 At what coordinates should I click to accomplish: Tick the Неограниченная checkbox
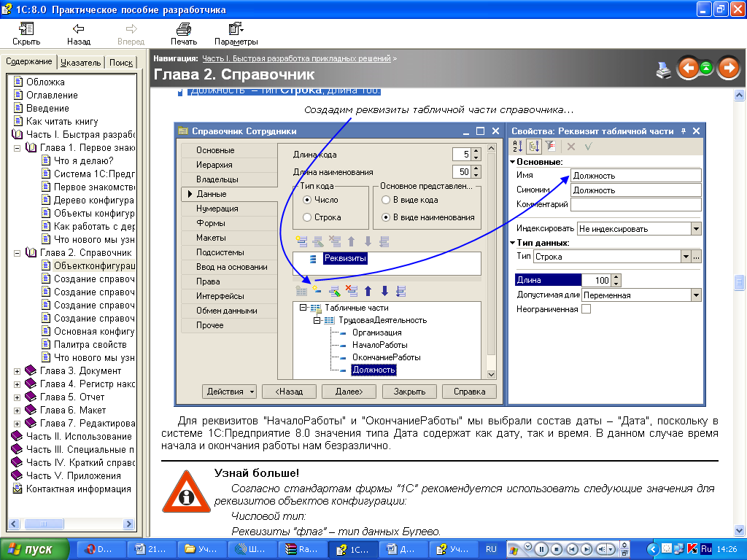[586, 309]
